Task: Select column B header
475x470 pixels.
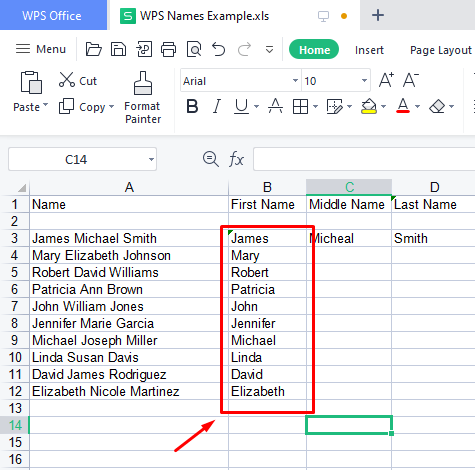Action: tap(267, 187)
